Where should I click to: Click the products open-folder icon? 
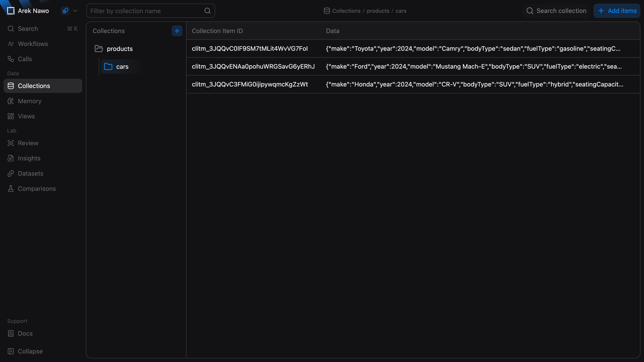99,49
